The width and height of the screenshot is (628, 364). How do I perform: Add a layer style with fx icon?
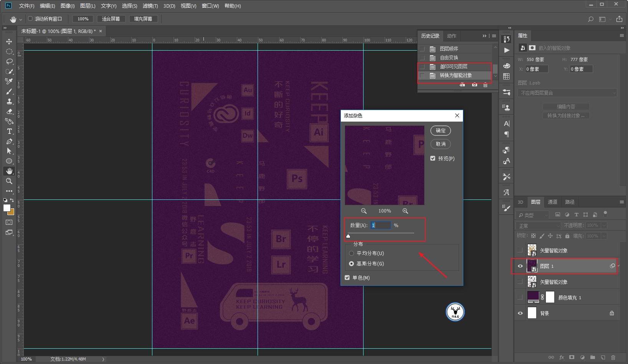point(562,357)
